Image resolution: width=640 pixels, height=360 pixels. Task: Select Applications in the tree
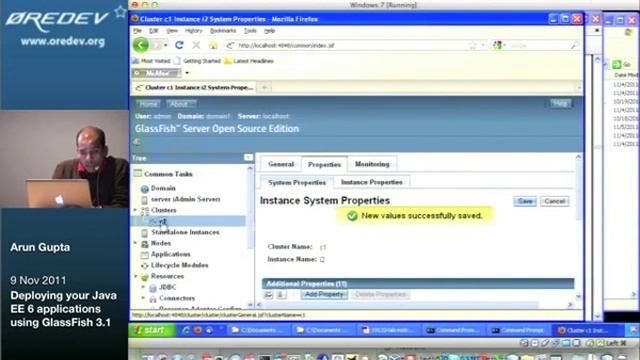171,254
